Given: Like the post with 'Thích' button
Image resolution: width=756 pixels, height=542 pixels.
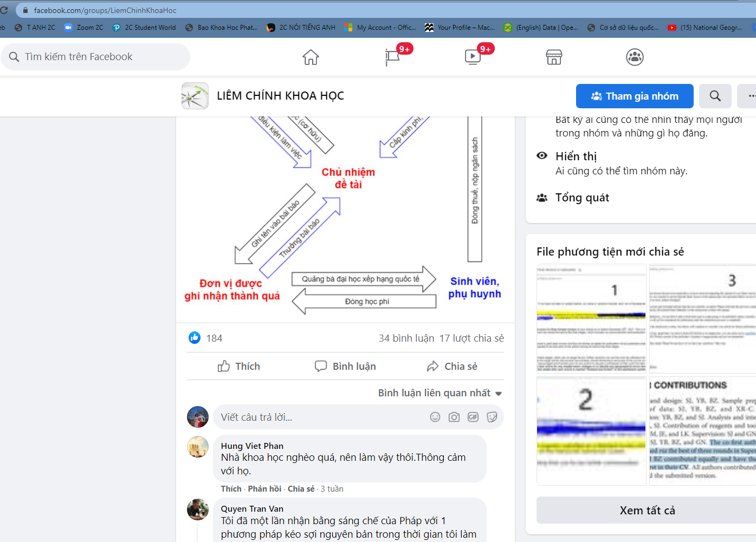Looking at the screenshot, I should 239,367.
